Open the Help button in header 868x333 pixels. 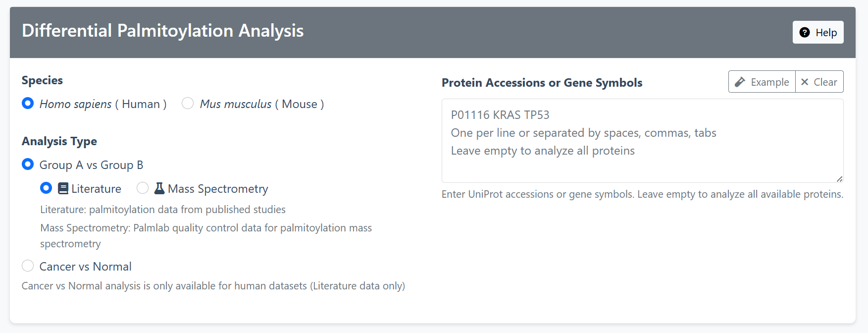(818, 32)
